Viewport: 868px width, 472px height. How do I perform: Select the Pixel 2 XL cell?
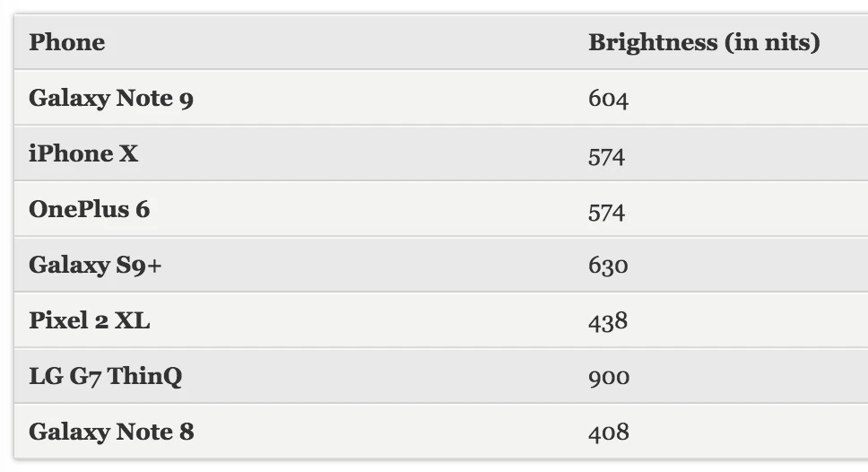click(89, 320)
